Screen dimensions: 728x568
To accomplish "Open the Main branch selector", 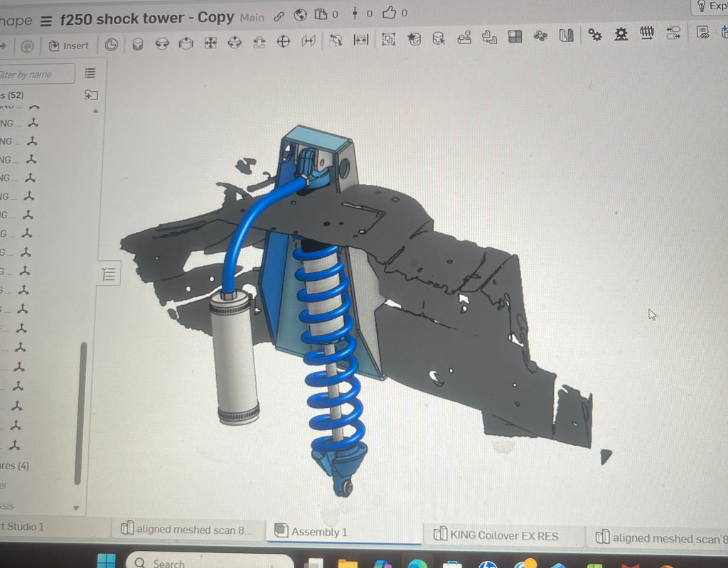I will (x=252, y=17).
